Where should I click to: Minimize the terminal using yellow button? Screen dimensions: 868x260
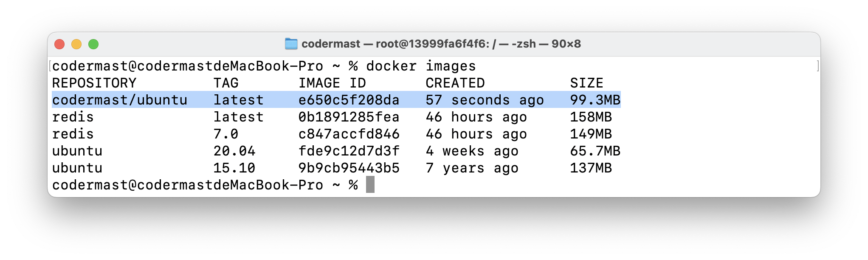[76, 44]
